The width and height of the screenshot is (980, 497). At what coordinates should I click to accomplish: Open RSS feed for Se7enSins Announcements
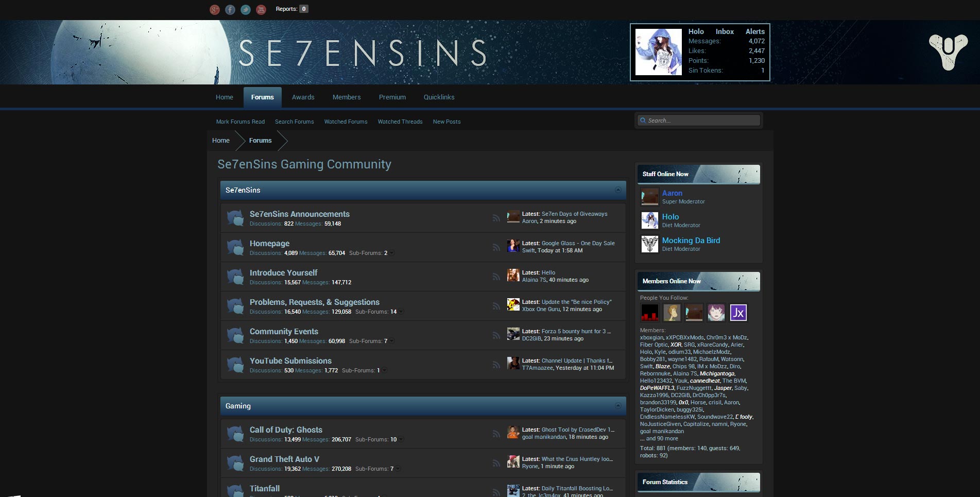point(496,218)
